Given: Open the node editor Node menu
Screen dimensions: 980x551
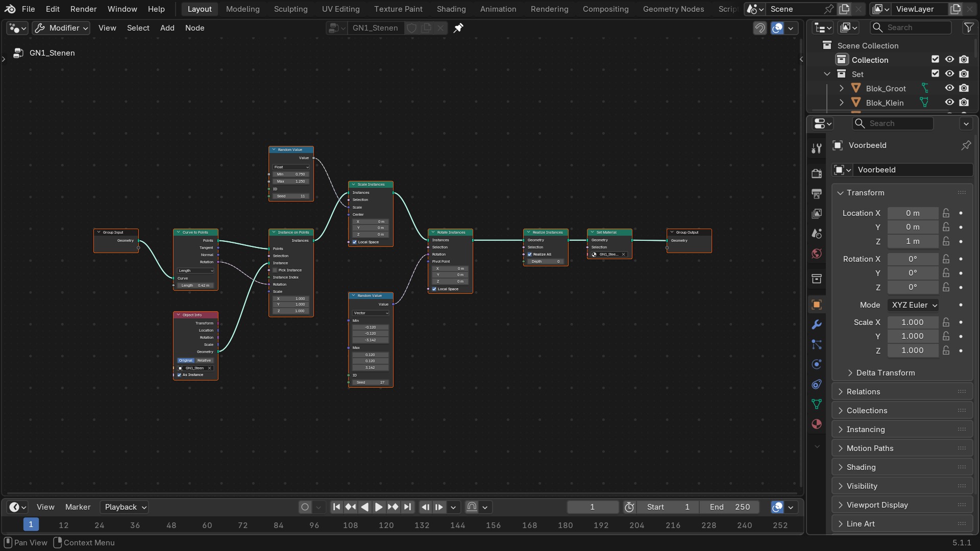Looking at the screenshot, I should (x=195, y=28).
